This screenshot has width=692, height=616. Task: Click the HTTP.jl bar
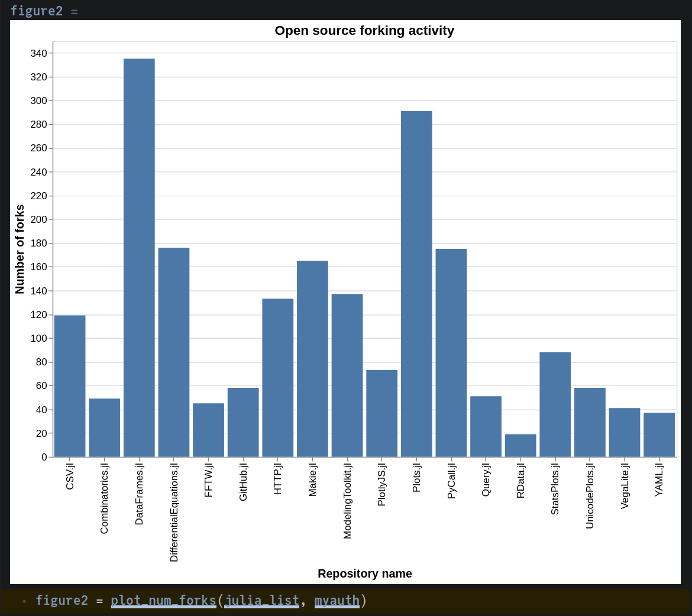278,378
